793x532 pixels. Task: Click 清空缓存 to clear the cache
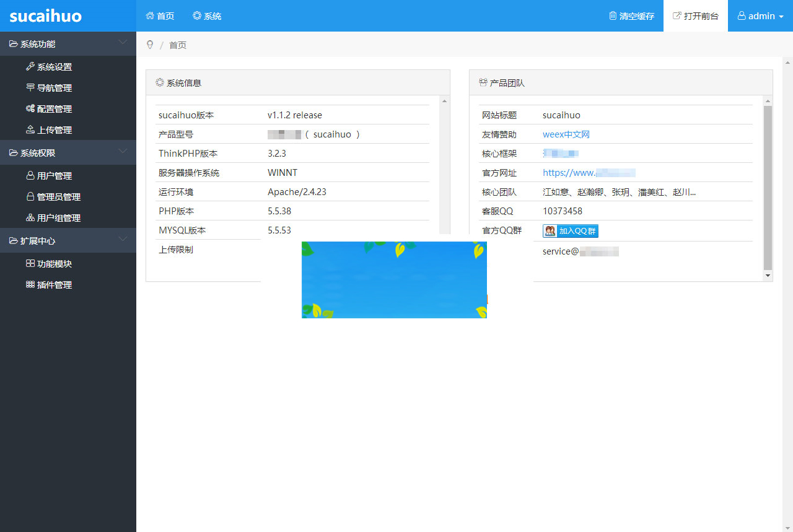[x=631, y=15]
